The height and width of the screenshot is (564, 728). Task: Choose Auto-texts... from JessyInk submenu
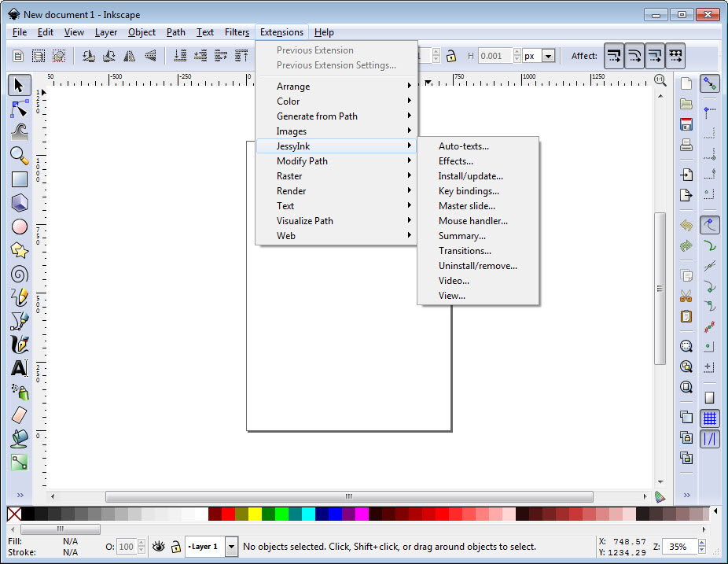(x=478, y=146)
